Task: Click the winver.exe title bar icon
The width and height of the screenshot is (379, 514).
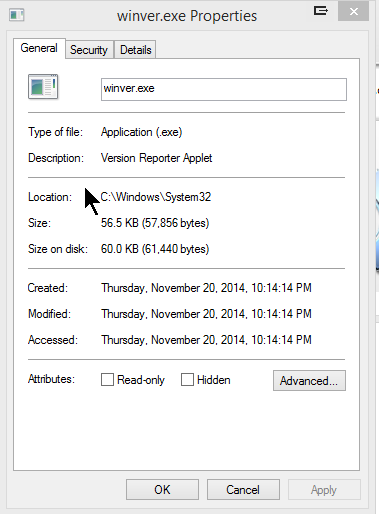Action: tap(17, 15)
